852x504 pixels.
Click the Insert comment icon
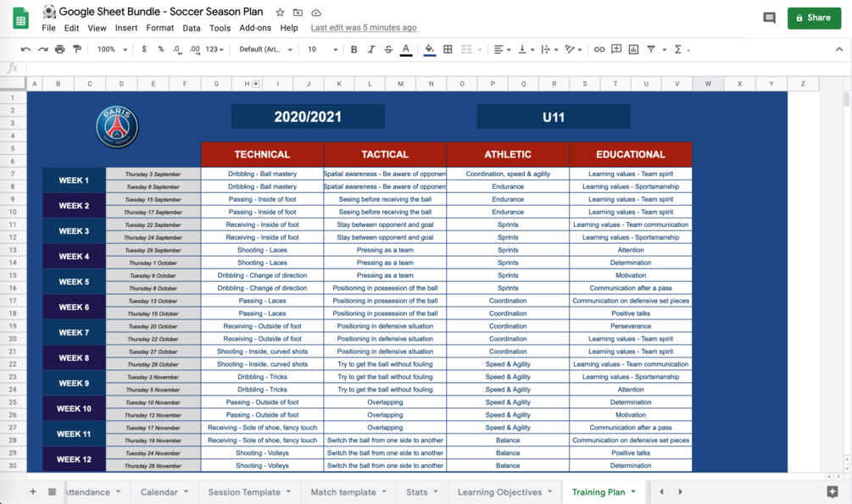[616, 49]
